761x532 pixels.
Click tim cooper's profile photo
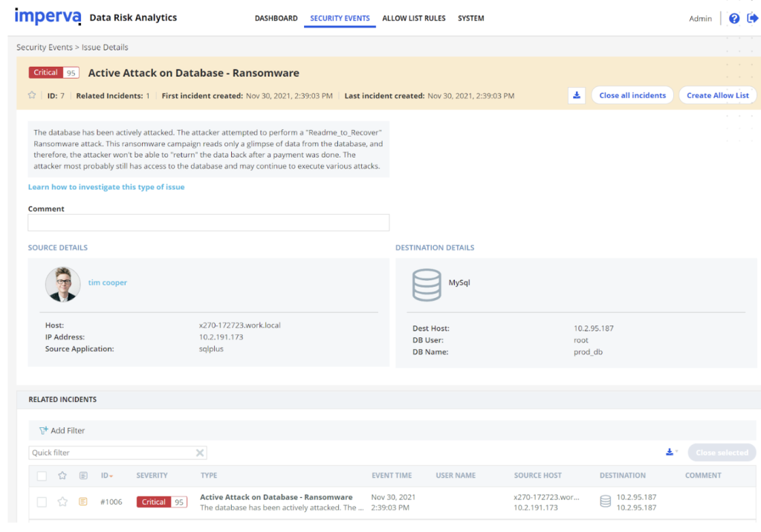(62, 284)
